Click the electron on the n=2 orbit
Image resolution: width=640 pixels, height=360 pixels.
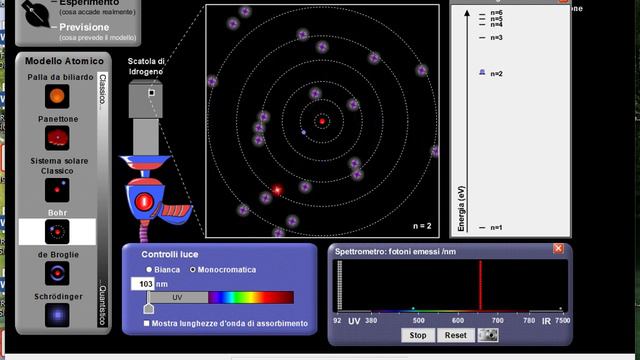[303, 132]
